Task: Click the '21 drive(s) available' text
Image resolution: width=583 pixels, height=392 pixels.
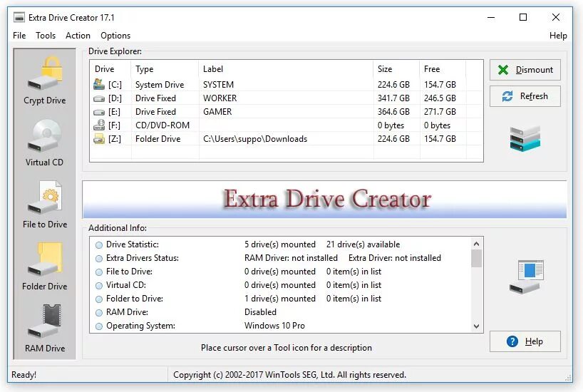Action: point(363,244)
